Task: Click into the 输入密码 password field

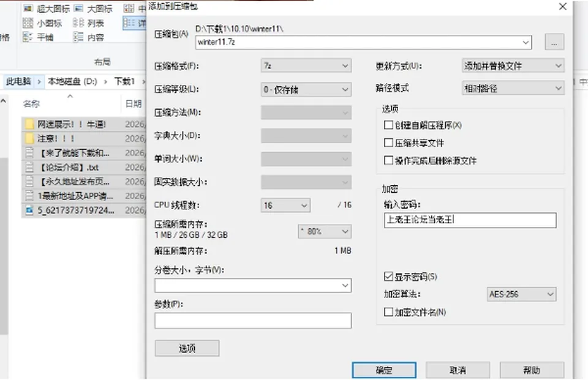Action: (x=470, y=220)
